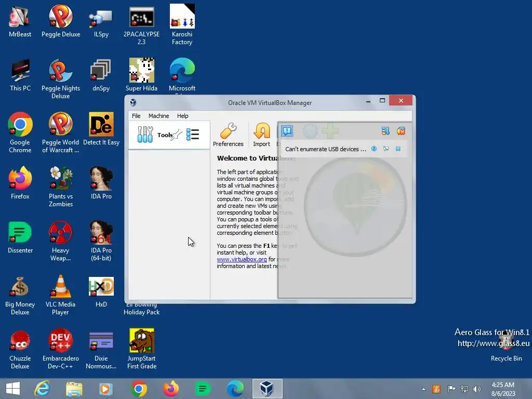
Task: Click the Import appliance toolbar icon
Action: pos(262,135)
